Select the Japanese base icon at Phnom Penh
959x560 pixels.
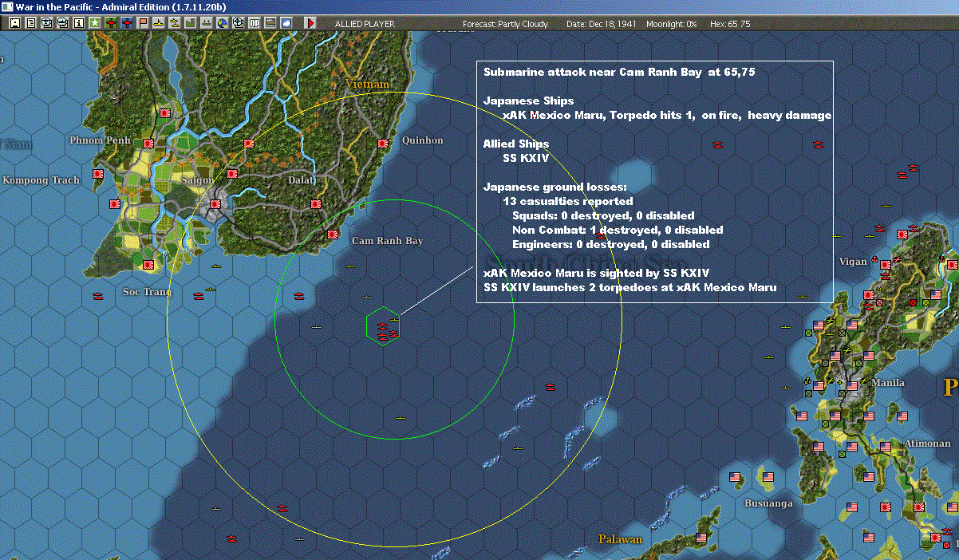tap(148, 144)
